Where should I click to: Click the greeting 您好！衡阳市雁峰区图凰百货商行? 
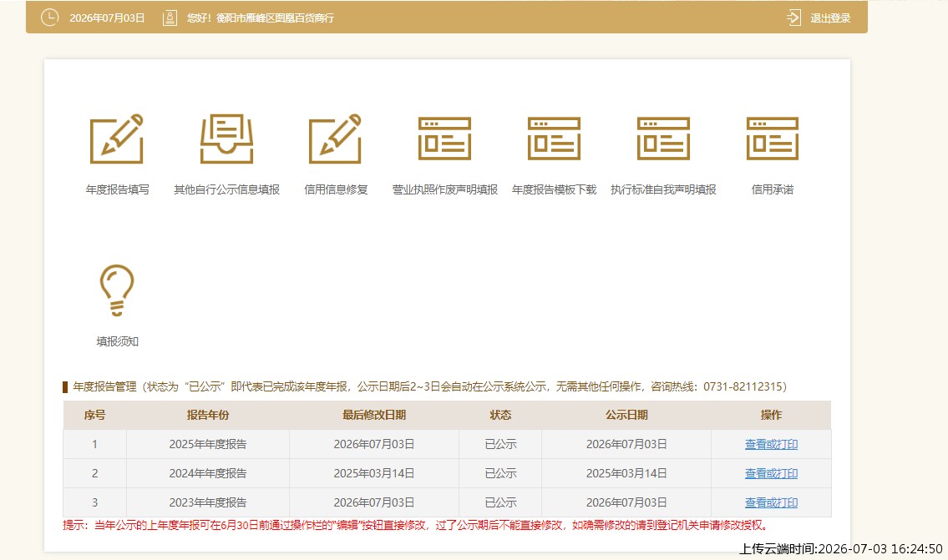(260, 18)
